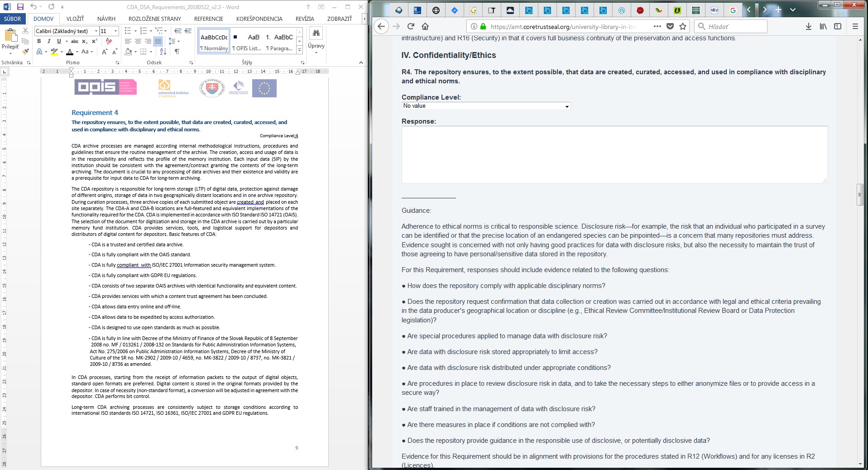
Task: Open Firefox page actions (three dots)
Action: tap(657, 26)
